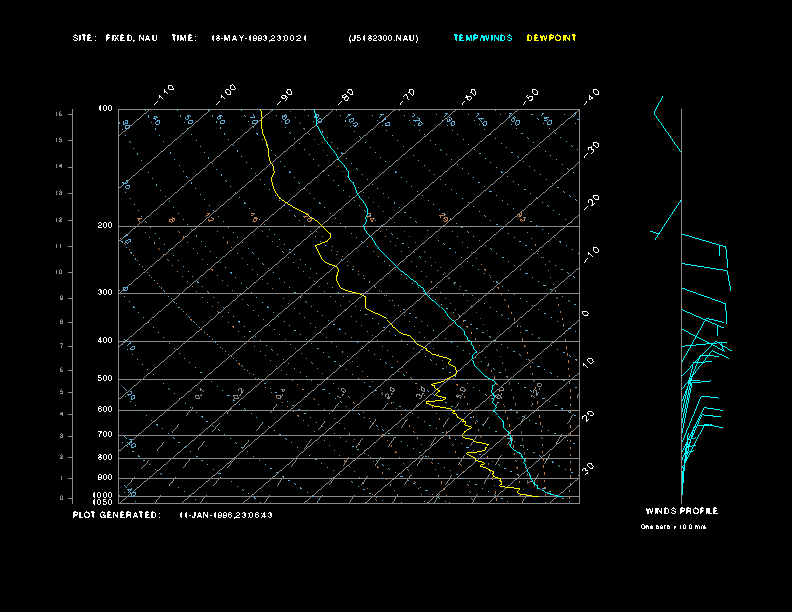Click the -30 isotherm label on right edge
Image resolution: width=792 pixels, height=612 pixels.
pos(591,149)
